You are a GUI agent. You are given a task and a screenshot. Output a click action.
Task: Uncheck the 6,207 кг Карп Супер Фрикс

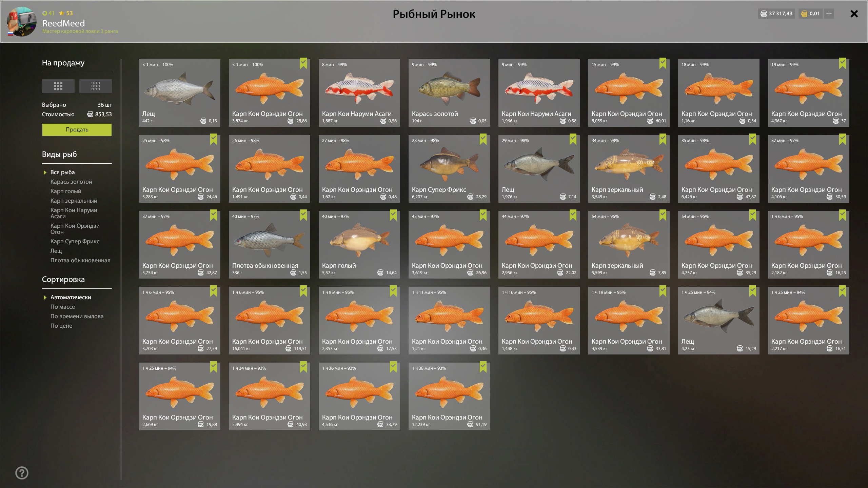point(483,139)
